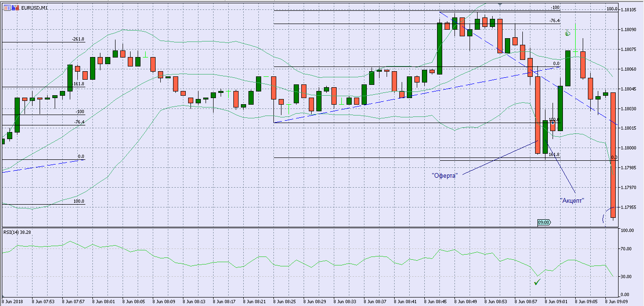
Task: Select the "Акцепт" text label
Action: (x=572, y=200)
